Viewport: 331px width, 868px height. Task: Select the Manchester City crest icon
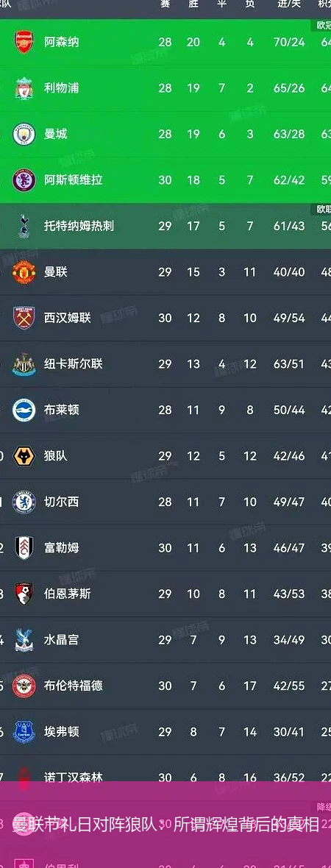pyautogui.click(x=24, y=134)
